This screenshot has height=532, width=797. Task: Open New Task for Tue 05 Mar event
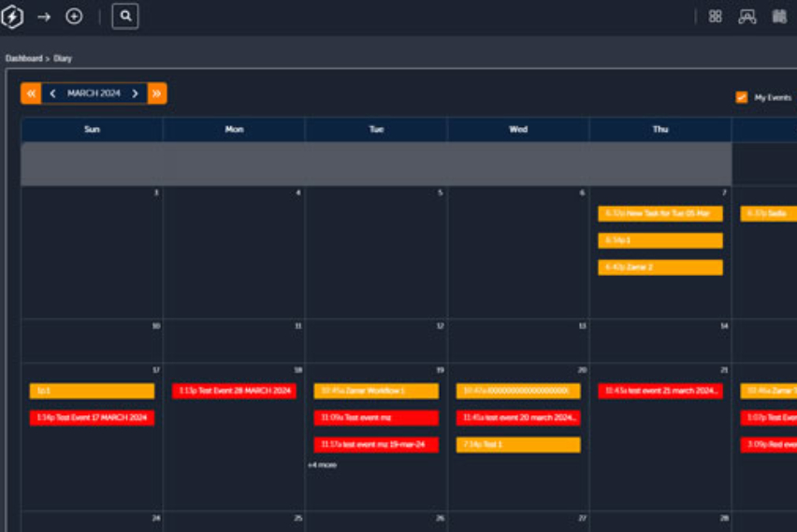pyautogui.click(x=660, y=214)
